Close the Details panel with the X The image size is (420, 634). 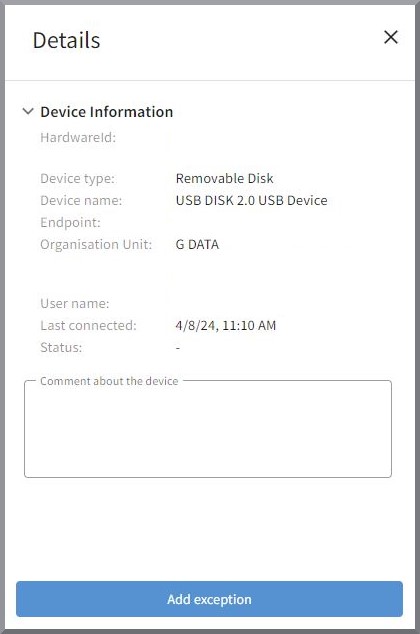coord(390,37)
